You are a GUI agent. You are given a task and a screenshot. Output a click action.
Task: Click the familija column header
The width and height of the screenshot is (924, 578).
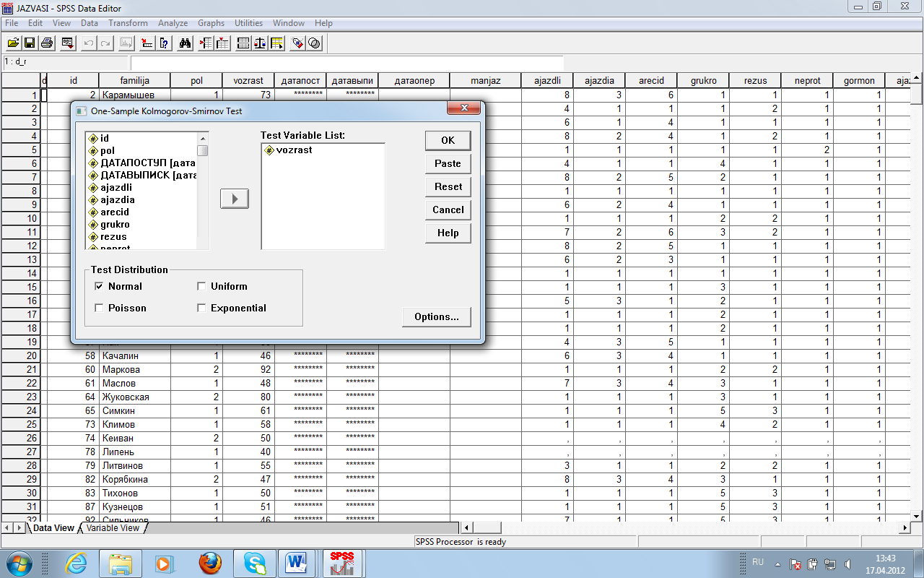pyautogui.click(x=134, y=80)
